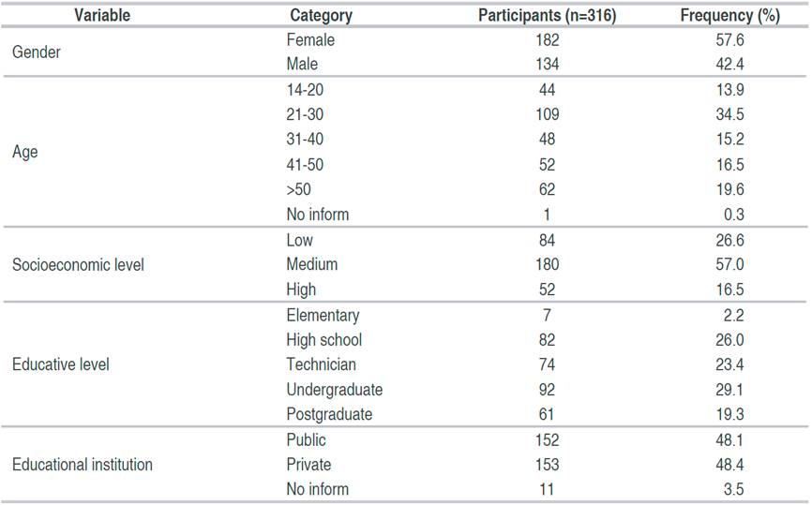
Task: Click the Participants (n=316) header
Action: click(546, 15)
